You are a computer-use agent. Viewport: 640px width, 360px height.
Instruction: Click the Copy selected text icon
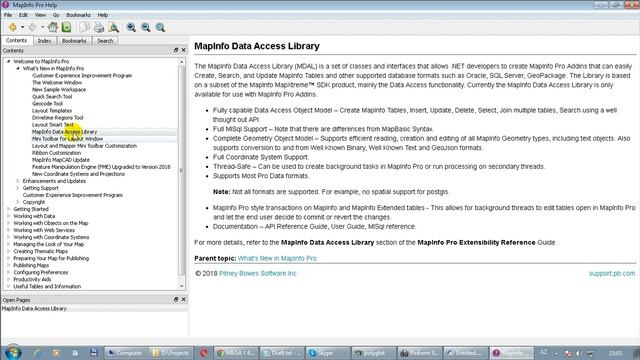[84, 27]
